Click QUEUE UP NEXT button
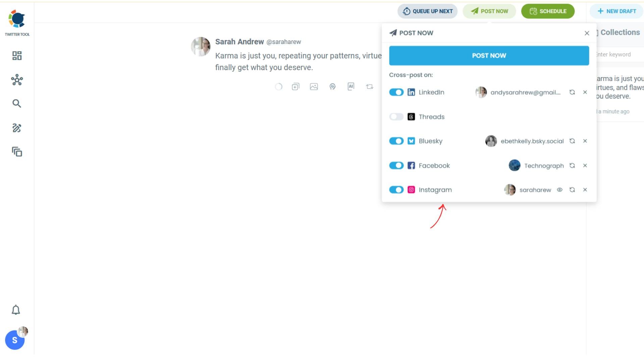This screenshot has width=644, height=362. (427, 11)
